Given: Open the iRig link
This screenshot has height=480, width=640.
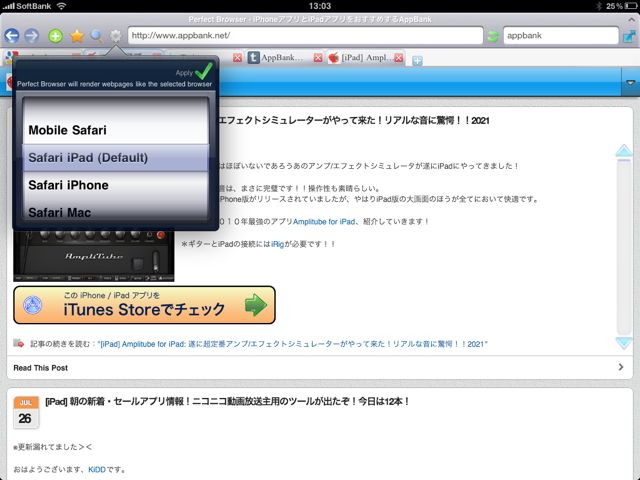Looking at the screenshot, I should (x=277, y=244).
